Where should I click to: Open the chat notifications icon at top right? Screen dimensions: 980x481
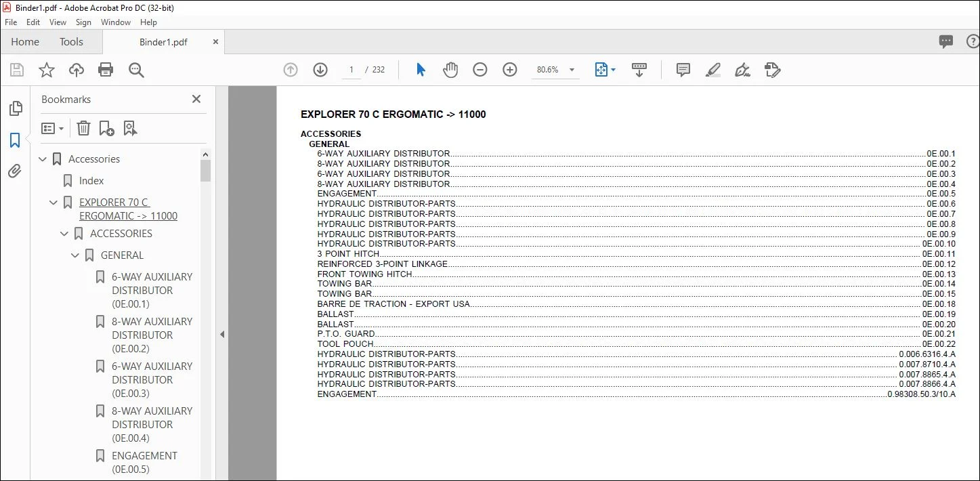coord(946,42)
